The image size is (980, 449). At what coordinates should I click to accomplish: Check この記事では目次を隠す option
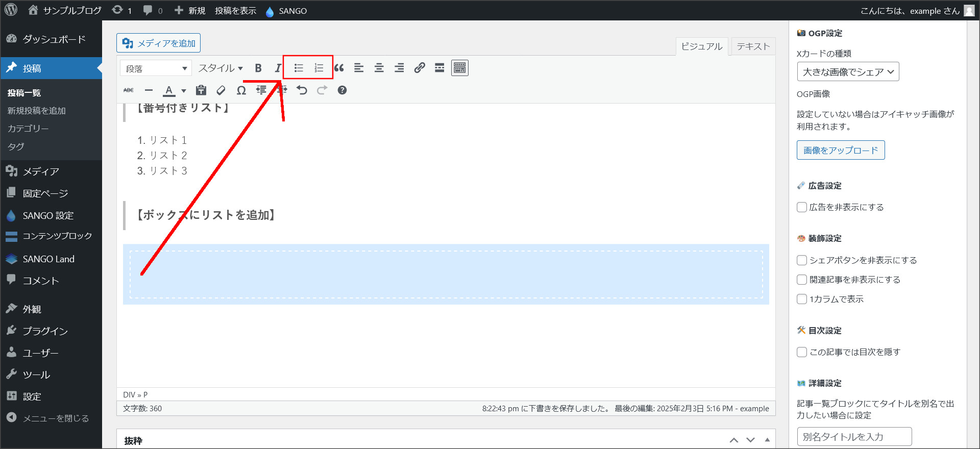pyautogui.click(x=802, y=352)
